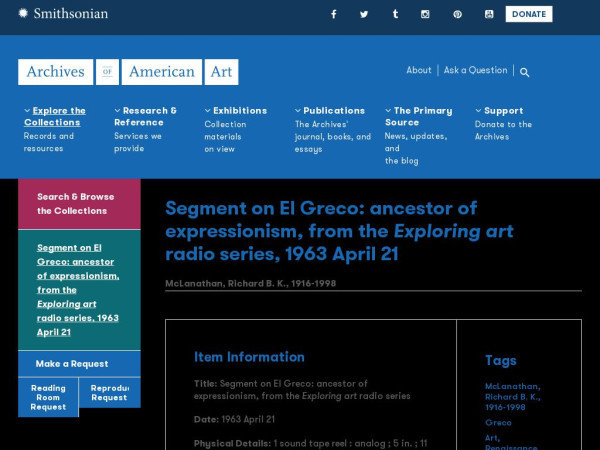The image size is (600, 450).
Task: Open tag McLanathan, Richard B. K., 1916-1998
Action: coord(513,397)
